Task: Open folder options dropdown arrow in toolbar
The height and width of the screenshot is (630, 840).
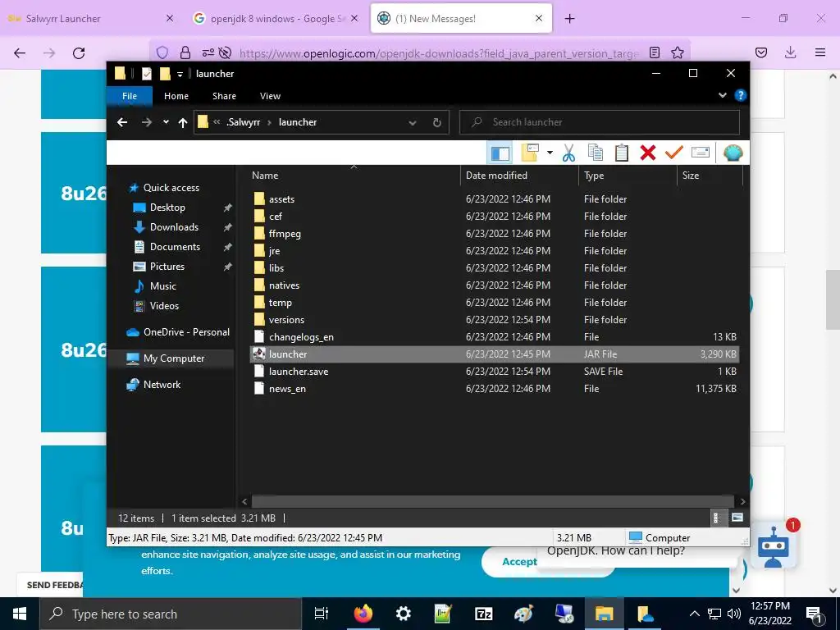Action: click(x=550, y=153)
